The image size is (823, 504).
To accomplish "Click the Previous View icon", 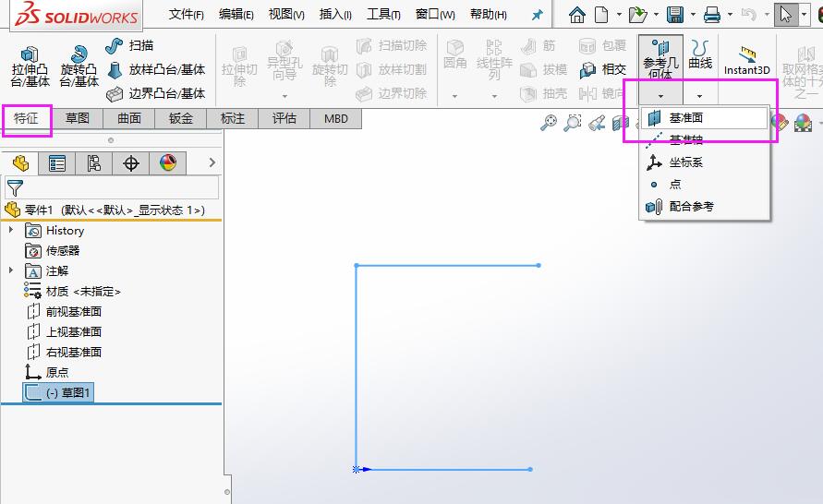I will tap(597, 124).
